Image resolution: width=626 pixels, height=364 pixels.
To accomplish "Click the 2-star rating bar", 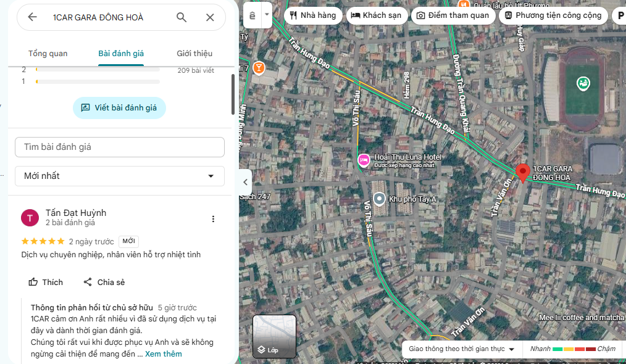I will click(x=98, y=70).
